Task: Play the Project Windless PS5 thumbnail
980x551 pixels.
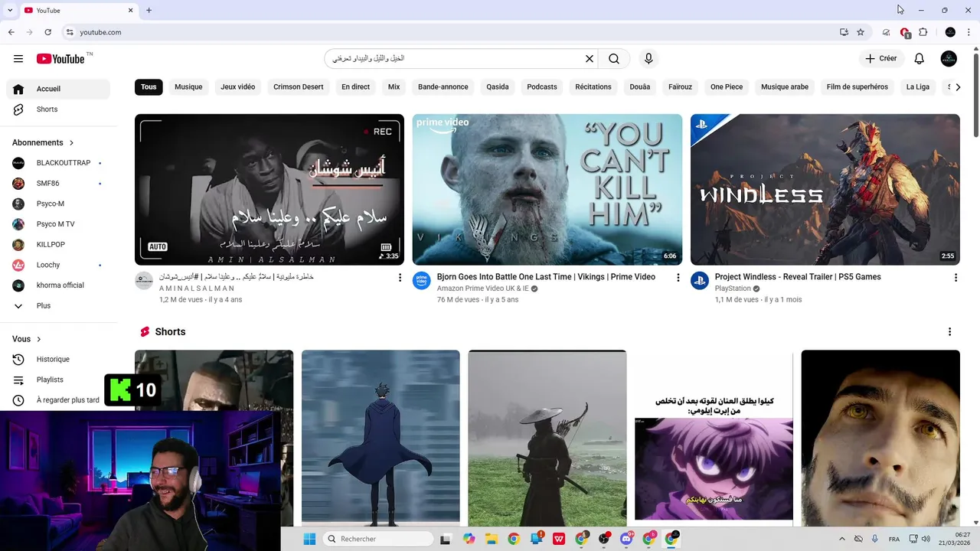Action: 825,190
